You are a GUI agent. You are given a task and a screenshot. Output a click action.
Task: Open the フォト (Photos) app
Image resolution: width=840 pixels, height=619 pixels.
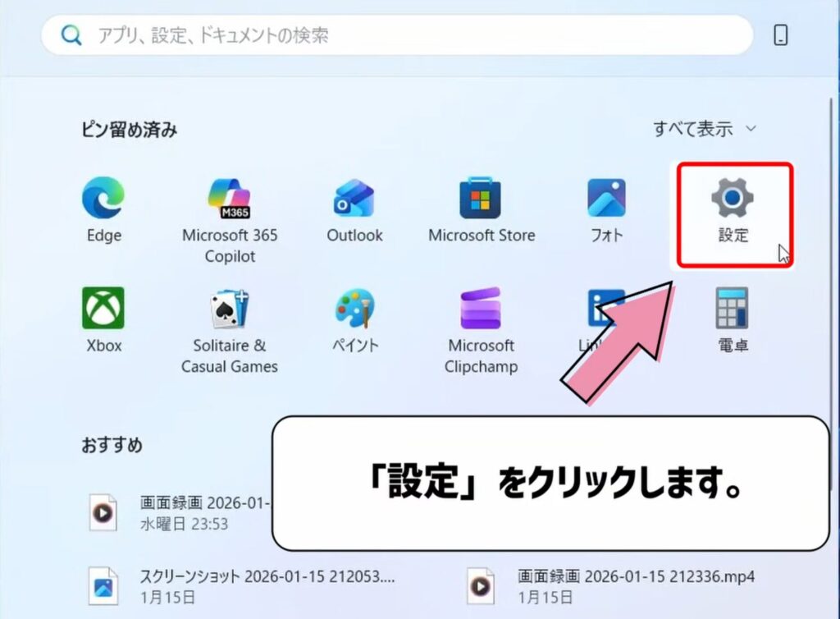click(x=605, y=197)
